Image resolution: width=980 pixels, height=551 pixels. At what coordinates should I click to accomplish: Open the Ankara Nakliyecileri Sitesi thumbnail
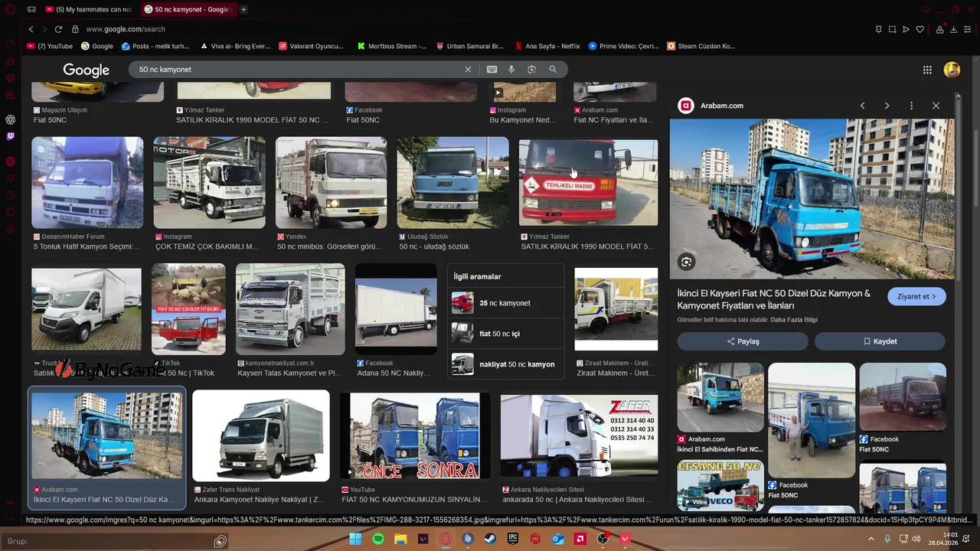[579, 435]
